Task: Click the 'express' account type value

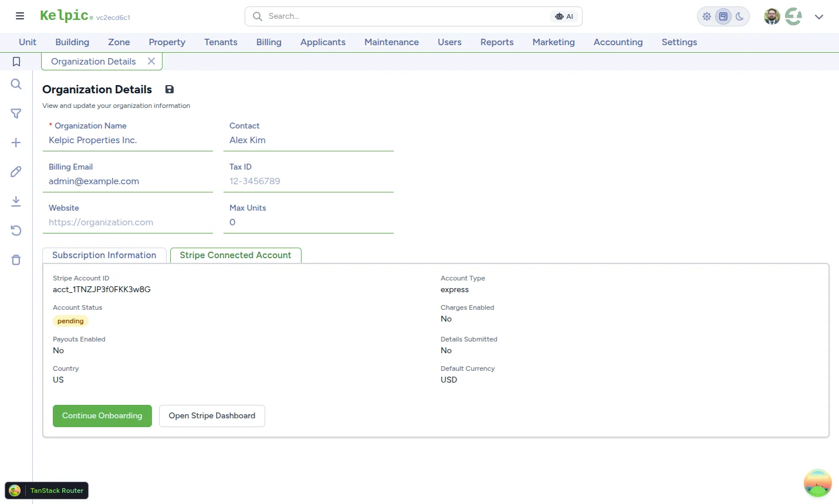Action: 455,289
